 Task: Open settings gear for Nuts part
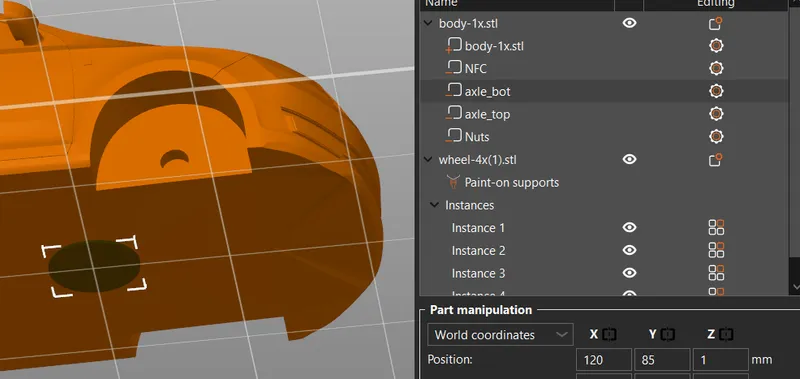coord(716,137)
